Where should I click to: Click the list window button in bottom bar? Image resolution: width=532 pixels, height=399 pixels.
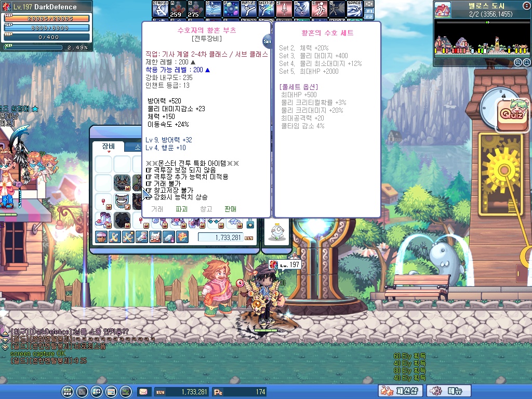click(x=111, y=392)
